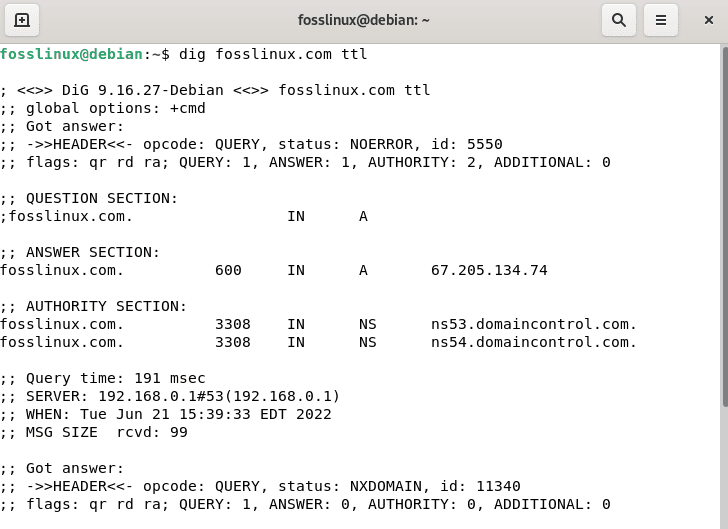Click the ANSWER SECTION heading
The height and width of the screenshot is (529, 728).
pos(80,252)
